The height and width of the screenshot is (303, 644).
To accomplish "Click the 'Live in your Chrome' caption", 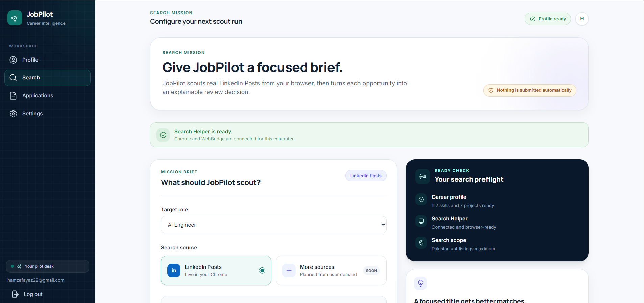I will tap(206, 275).
